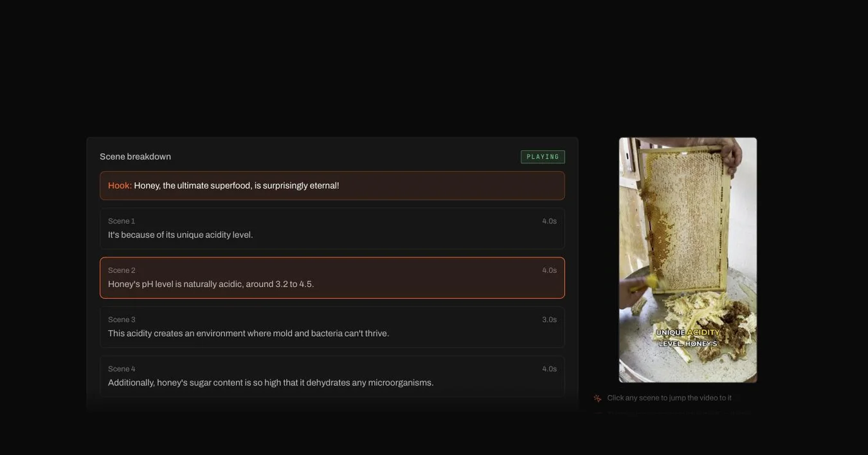Image resolution: width=868 pixels, height=455 pixels.
Task: Click the 4.0s duration of Scene 4
Action: 549,369
